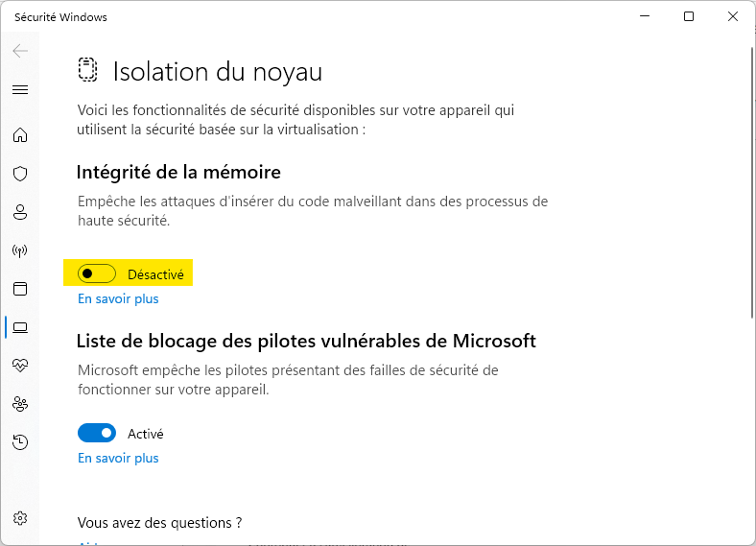Select device security laptop icon
This screenshot has width=756, height=546.
point(20,327)
